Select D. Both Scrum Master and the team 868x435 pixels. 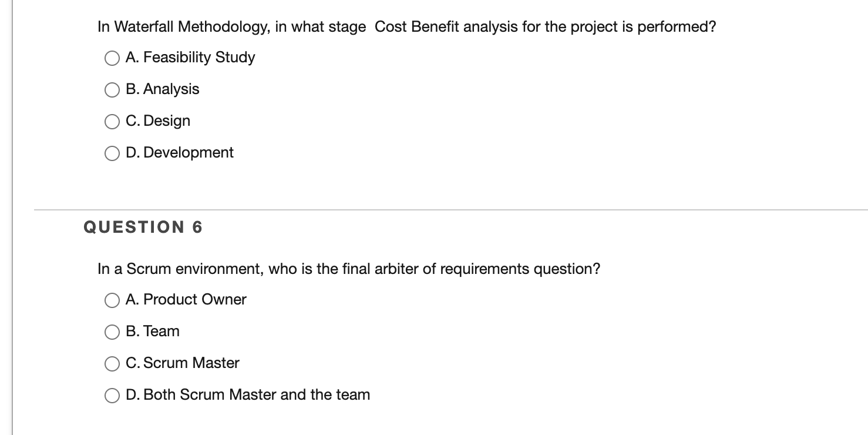point(112,395)
